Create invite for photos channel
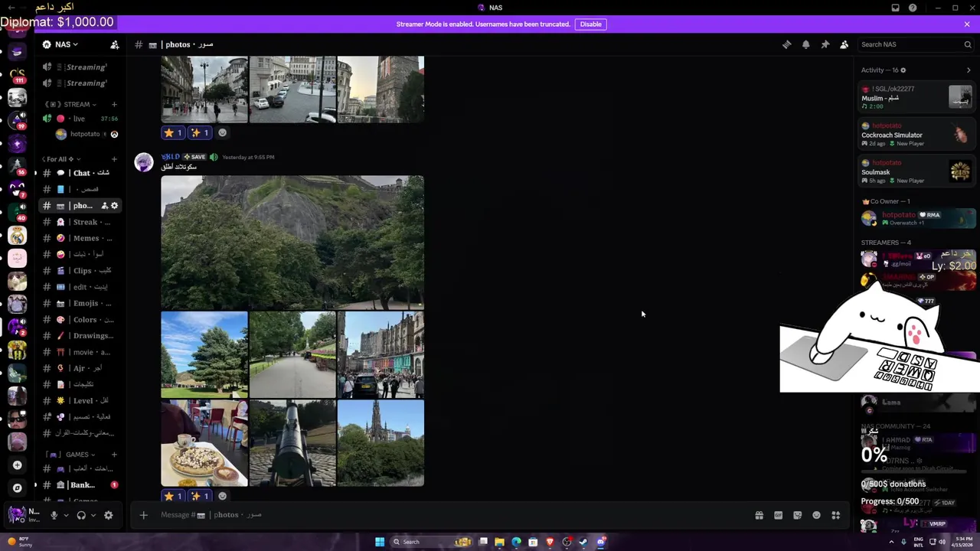Screen dimensions: 980x551 (x=104, y=206)
